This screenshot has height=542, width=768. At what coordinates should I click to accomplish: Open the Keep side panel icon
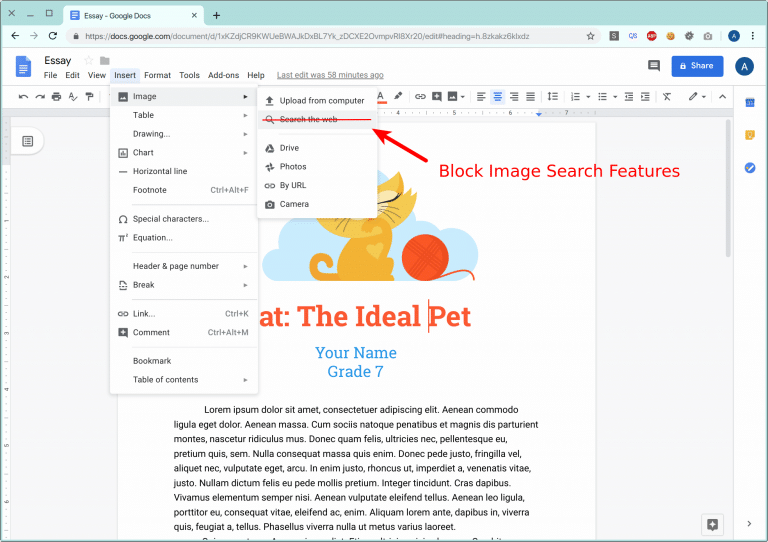coord(749,135)
